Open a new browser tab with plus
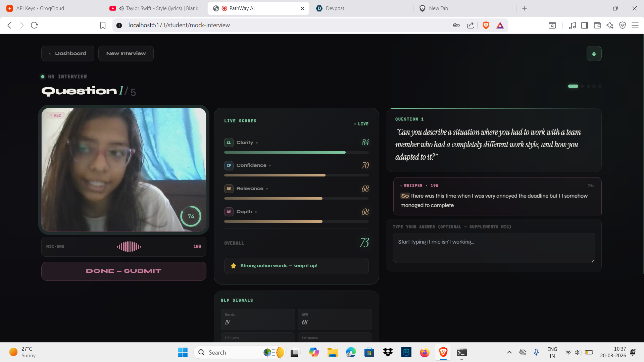This screenshot has height=362, width=644. 525,8
